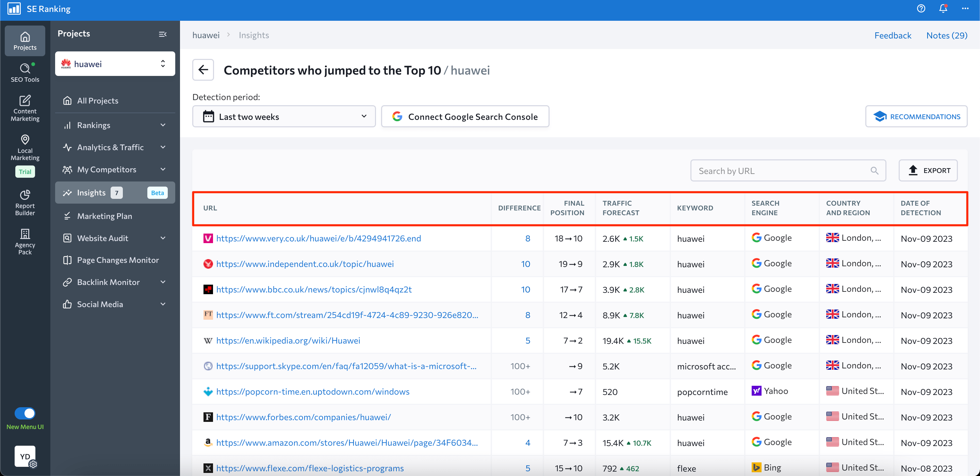Image resolution: width=980 pixels, height=476 pixels.
Task: Click the independent.co.uk favicon
Action: tap(208, 264)
